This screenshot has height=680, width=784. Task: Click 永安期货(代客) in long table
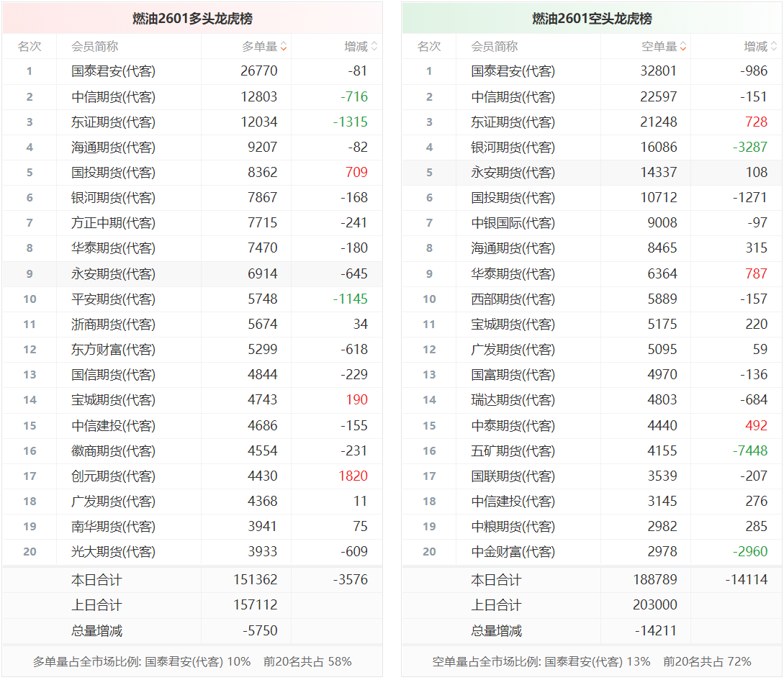114,273
